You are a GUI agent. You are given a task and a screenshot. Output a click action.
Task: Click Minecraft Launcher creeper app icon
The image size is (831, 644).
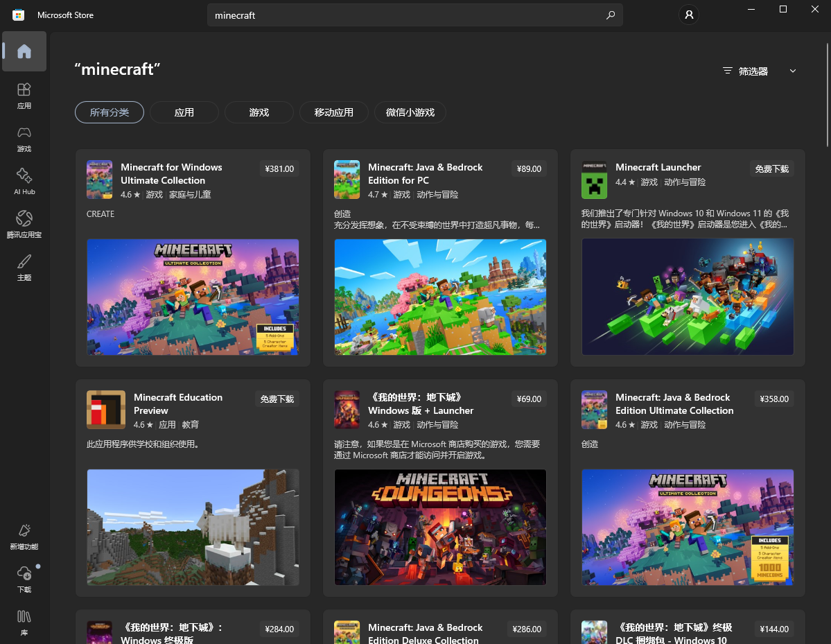pos(594,180)
